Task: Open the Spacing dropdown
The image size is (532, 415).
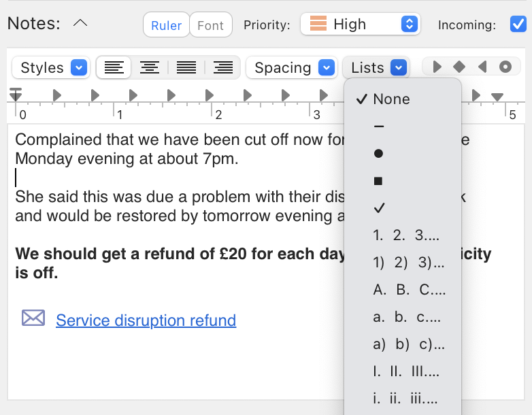Action: [292, 67]
